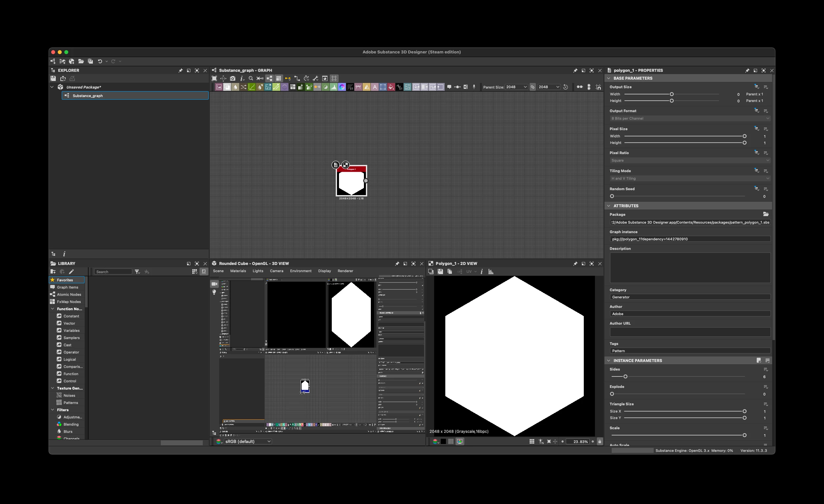Collapse the Function Nodes library category
The height and width of the screenshot is (504, 824).
click(53, 309)
